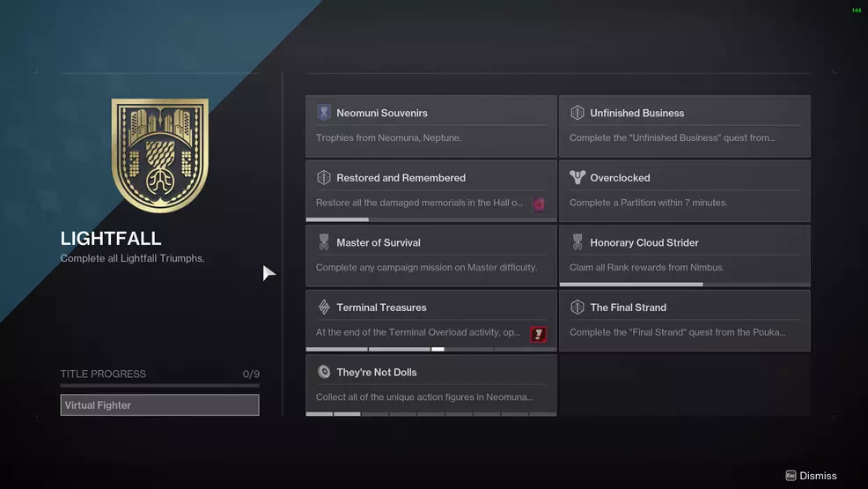Select the Virtual Fighter title box

pyautogui.click(x=159, y=405)
